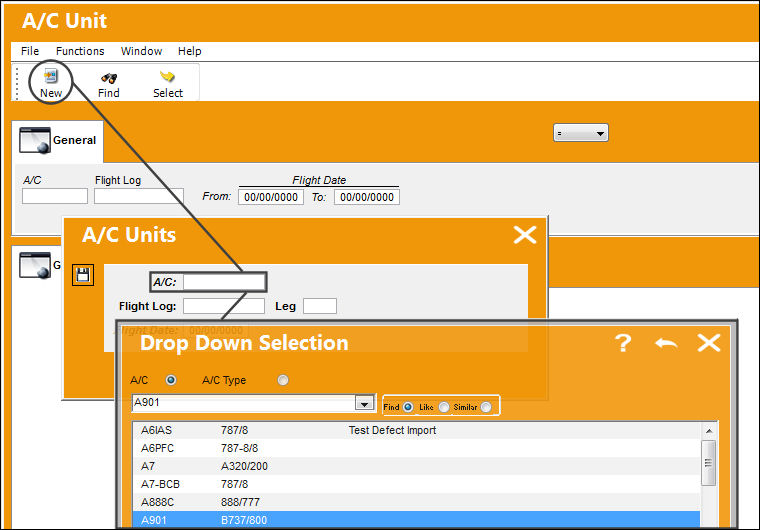Screen dimensions: 760x530
Task: Select the A/C radio button
Action: coord(171,380)
